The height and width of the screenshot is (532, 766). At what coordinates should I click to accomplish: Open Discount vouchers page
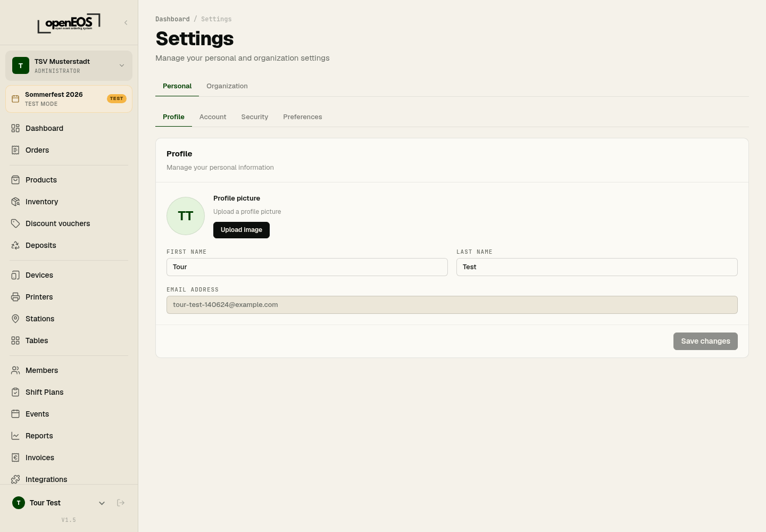click(x=57, y=223)
